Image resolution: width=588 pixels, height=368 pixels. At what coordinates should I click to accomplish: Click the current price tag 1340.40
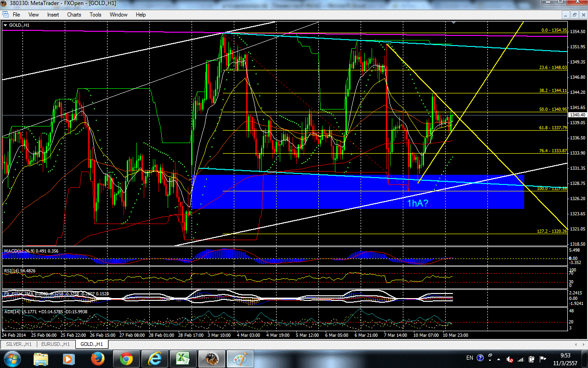pos(577,115)
